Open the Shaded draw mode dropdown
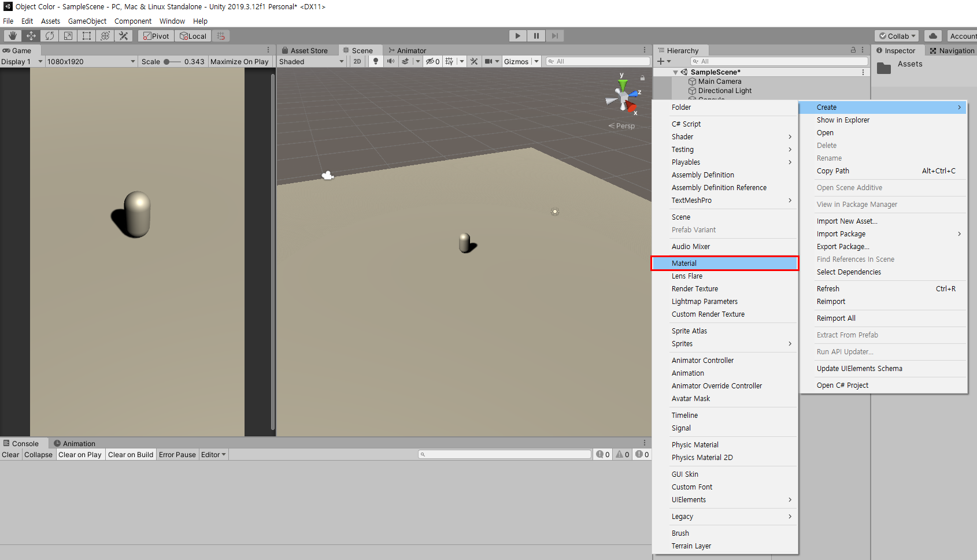Viewport: 977px width, 560px height. point(312,61)
